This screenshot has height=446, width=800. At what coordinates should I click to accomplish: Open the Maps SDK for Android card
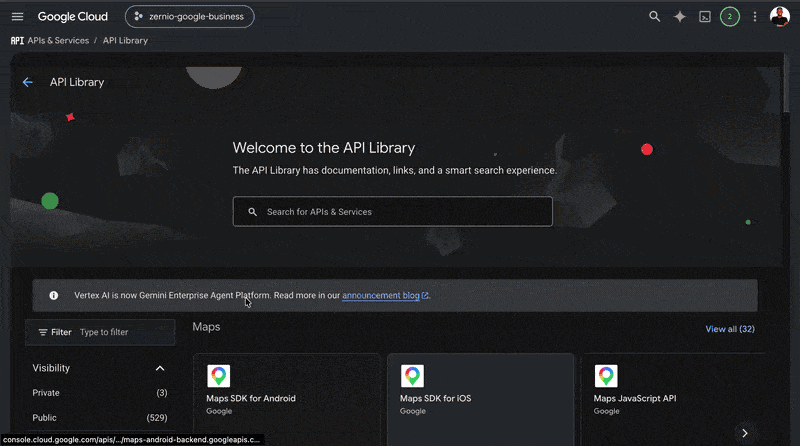[287, 400]
